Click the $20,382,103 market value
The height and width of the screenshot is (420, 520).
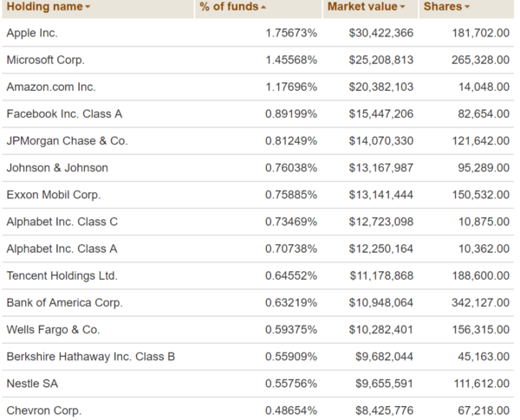[x=381, y=87]
